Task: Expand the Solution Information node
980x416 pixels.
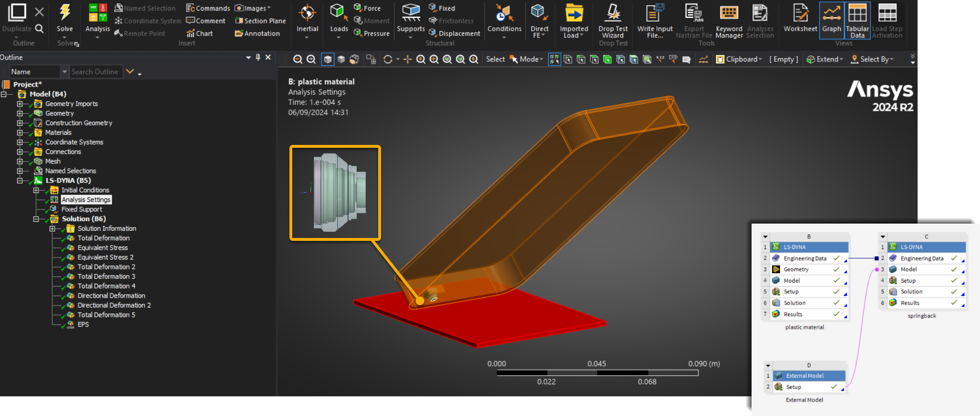Action: tap(52, 228)
